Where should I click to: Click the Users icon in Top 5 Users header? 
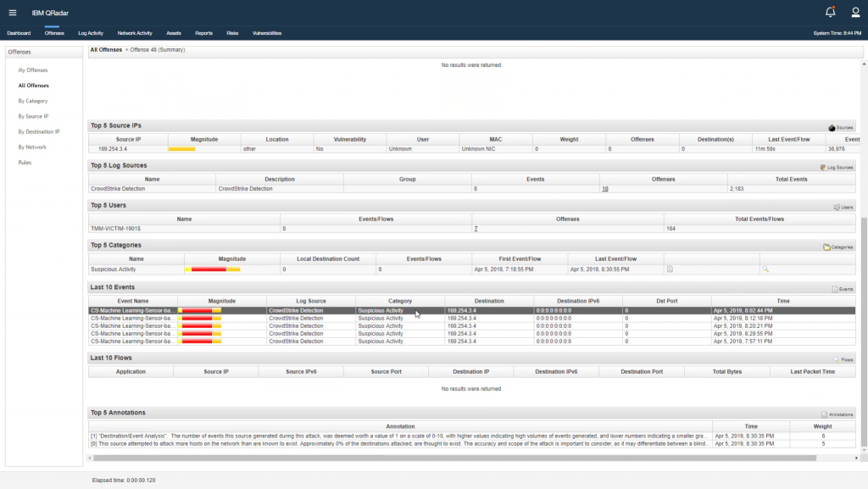(837, 206)
